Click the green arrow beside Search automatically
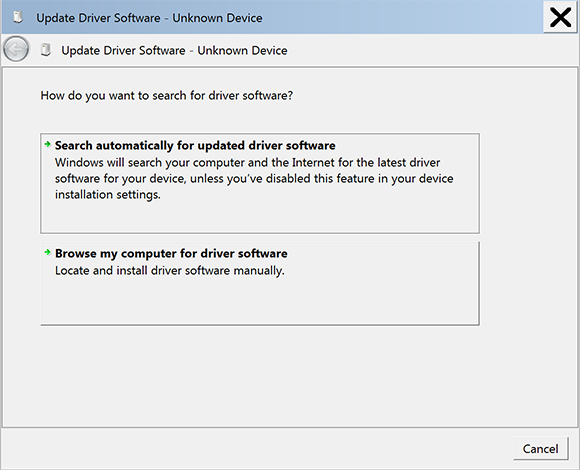The height and width of the screenshot is (470, 580). [47, 144]
